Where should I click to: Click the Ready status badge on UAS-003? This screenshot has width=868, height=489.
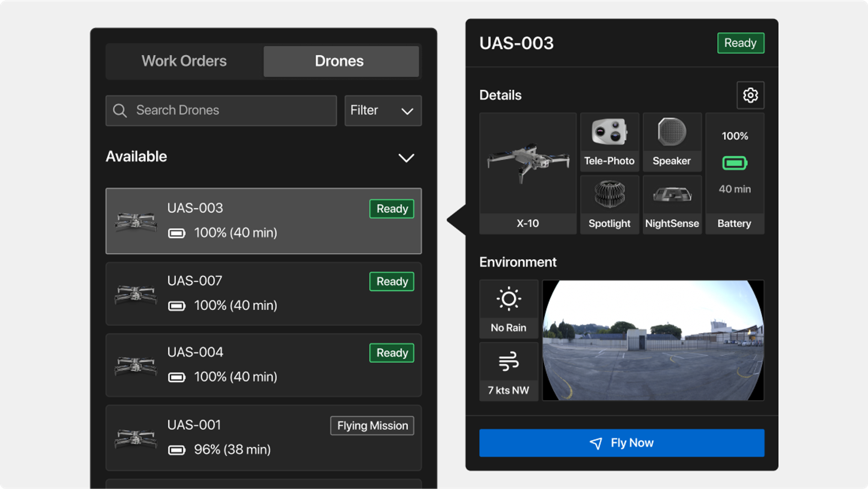[x=392, y=209]
